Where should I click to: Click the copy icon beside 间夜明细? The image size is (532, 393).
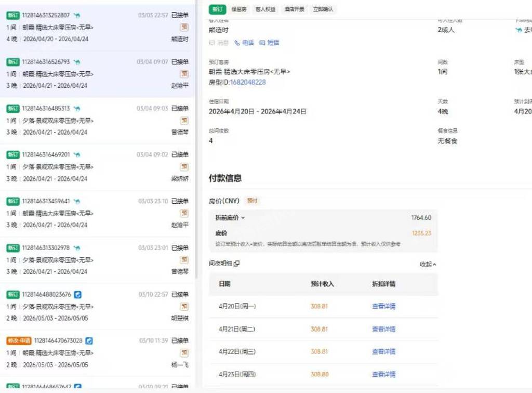237,264
